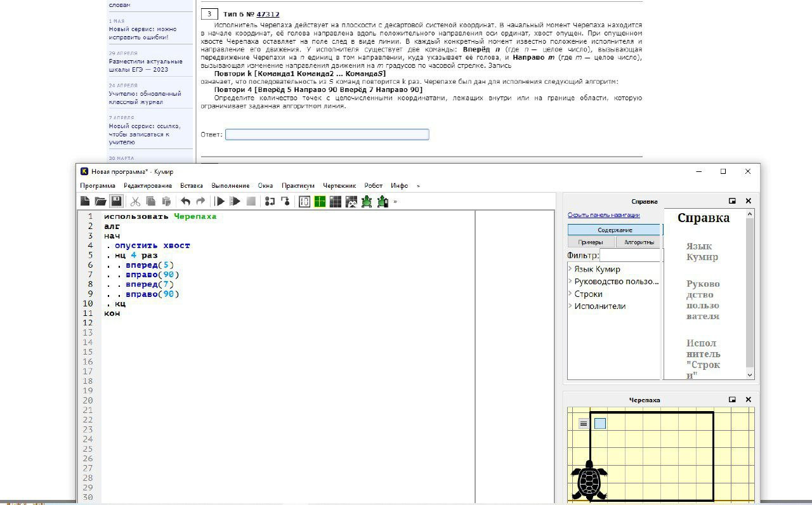The width and height of the screenshot is (812, 505).
Task: Open the Вставка menu
Action: (192, 186)
